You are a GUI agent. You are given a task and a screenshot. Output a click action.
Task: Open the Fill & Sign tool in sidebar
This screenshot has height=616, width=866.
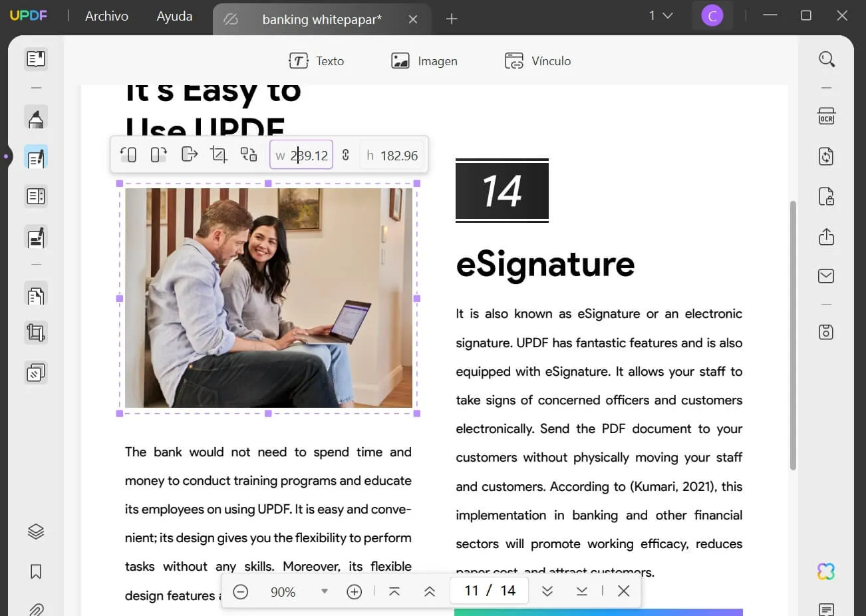point(36,237)
